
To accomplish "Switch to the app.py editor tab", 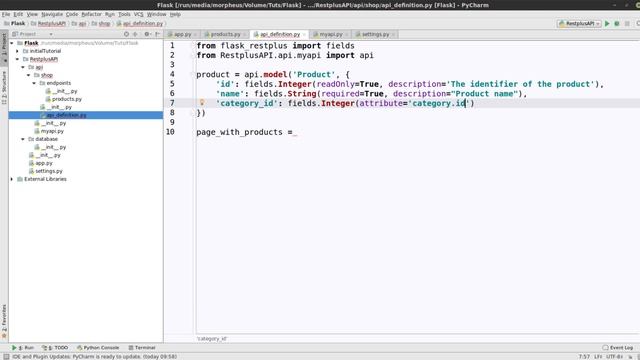I will tap(182, 34).
